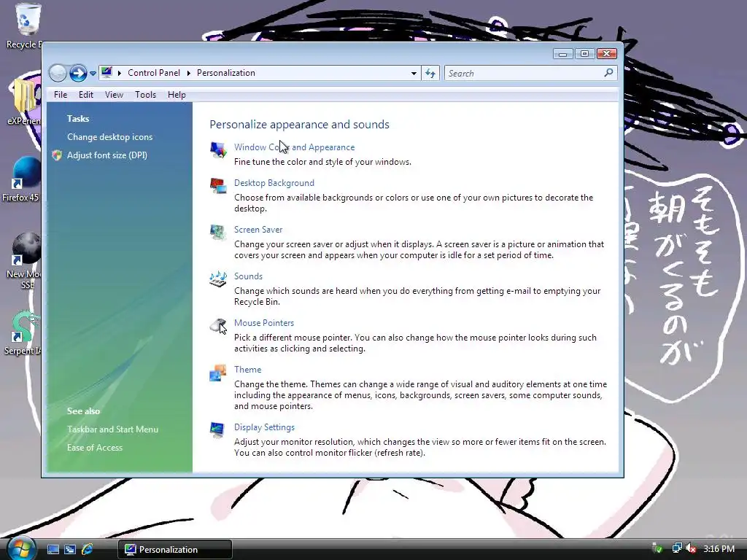This screenshot has width=747, height=560.
Task: Click Show Desktop in quick launch
Action: pos(53,550)
